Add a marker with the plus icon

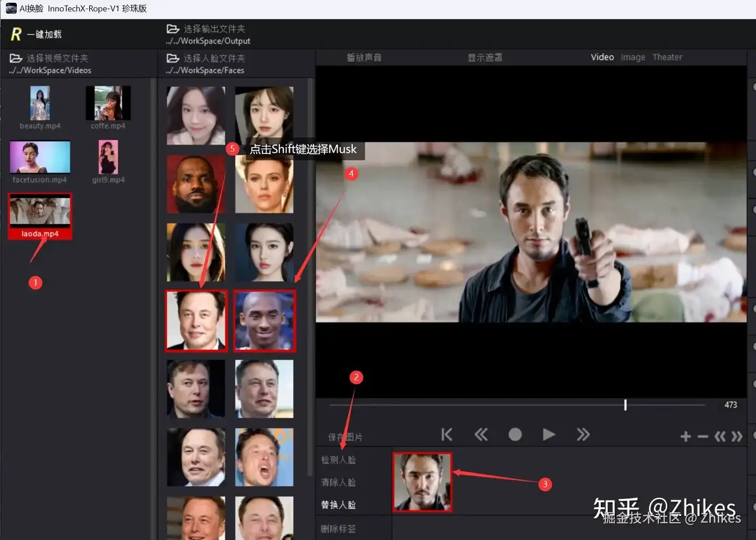click(686, 437)
